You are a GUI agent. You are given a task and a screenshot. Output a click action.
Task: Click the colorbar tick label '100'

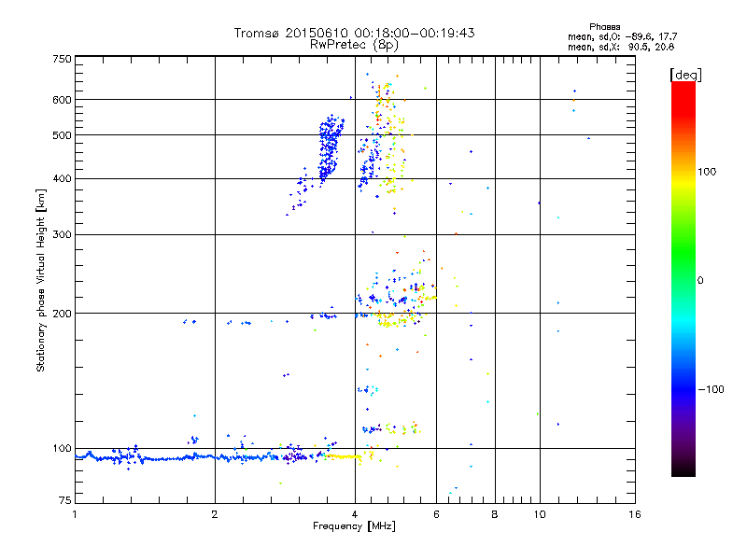pos(707,172)
